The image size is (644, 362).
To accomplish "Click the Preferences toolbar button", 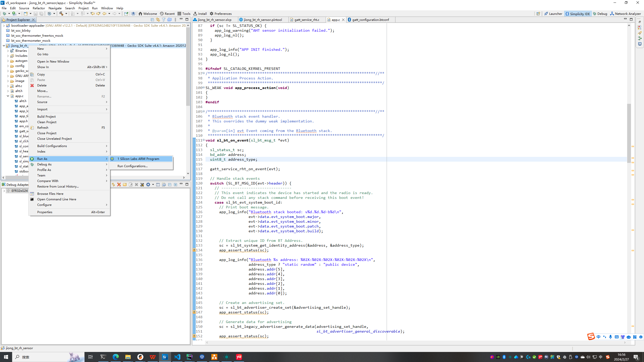I will click(x=221, y=14).
